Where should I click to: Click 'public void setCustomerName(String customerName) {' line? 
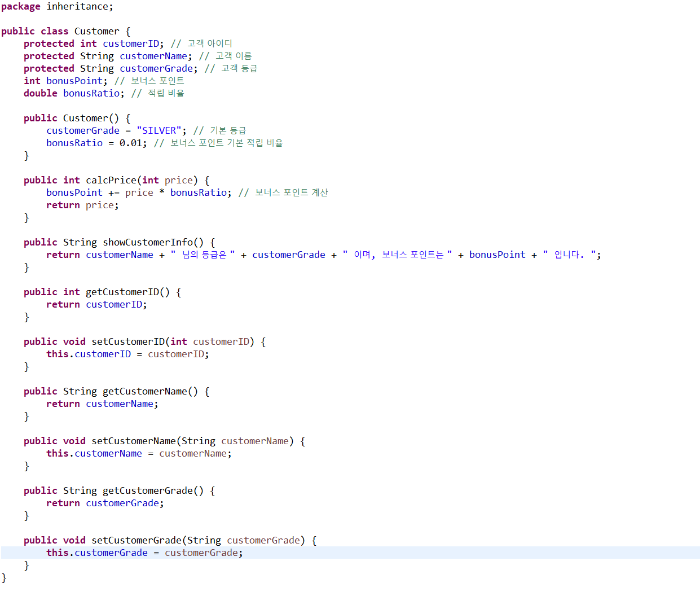tap(165, 441)
